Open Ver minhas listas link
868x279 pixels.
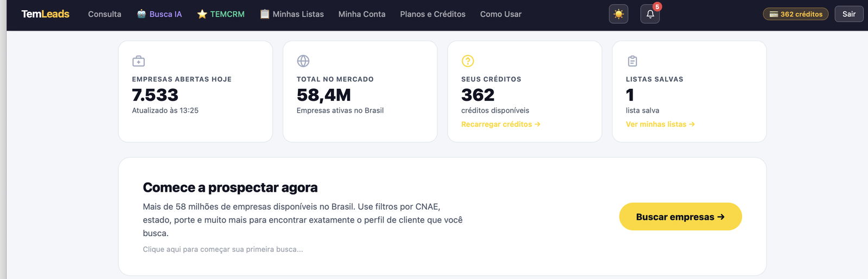click(660, 124)
